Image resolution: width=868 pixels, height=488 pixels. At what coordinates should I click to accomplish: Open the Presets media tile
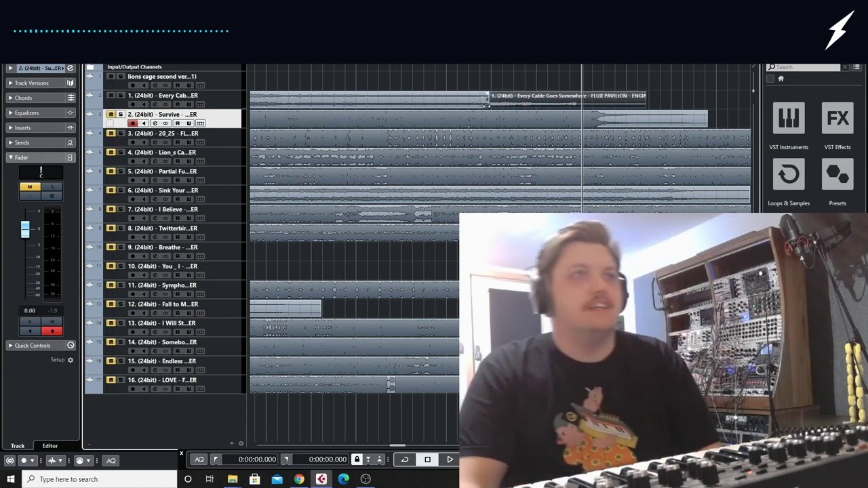837,175
